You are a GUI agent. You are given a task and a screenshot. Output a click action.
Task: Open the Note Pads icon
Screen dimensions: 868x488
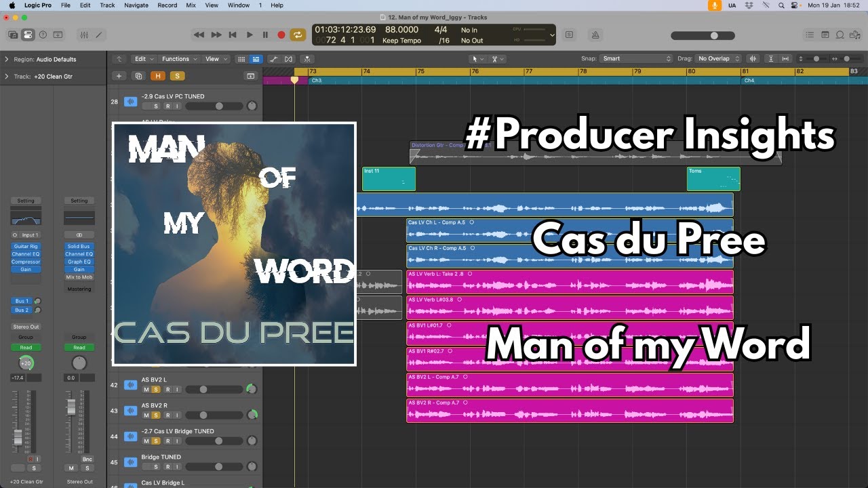[x=825, y=35]
